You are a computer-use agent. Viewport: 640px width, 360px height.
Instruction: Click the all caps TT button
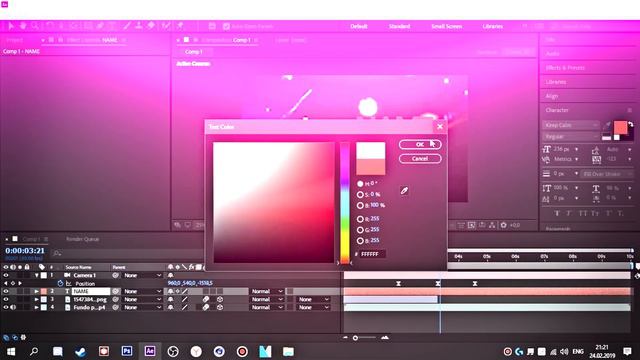[583, 213]
